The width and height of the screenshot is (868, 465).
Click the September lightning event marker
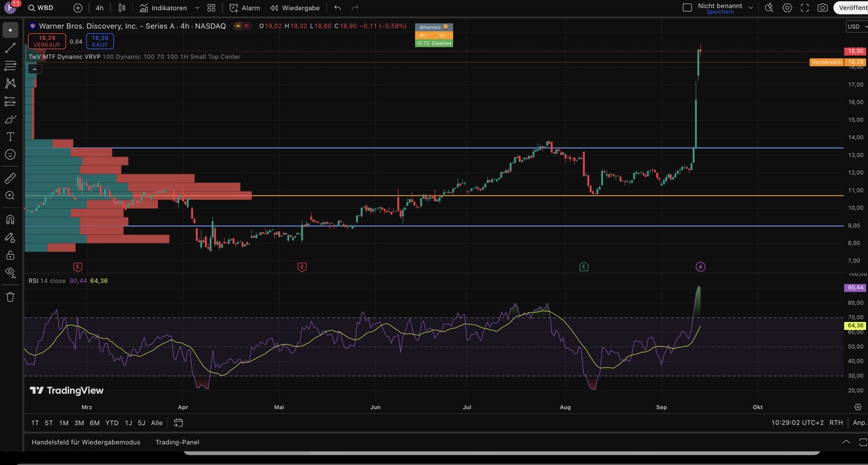pos(701,267)
